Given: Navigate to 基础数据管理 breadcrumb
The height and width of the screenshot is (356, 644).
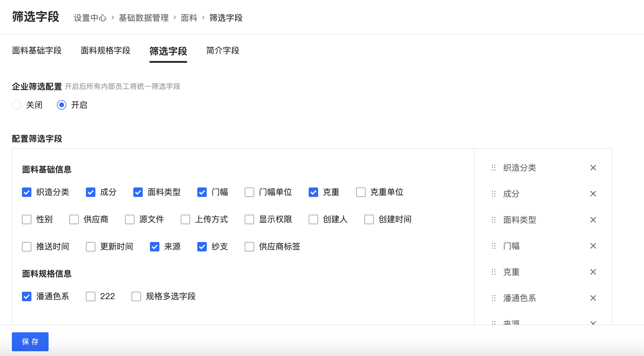Looking at the screenshot, I should [x=144, y=18].
